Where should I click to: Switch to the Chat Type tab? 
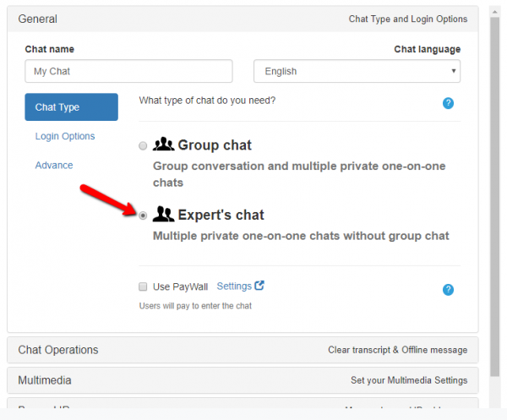pos(71,107)
